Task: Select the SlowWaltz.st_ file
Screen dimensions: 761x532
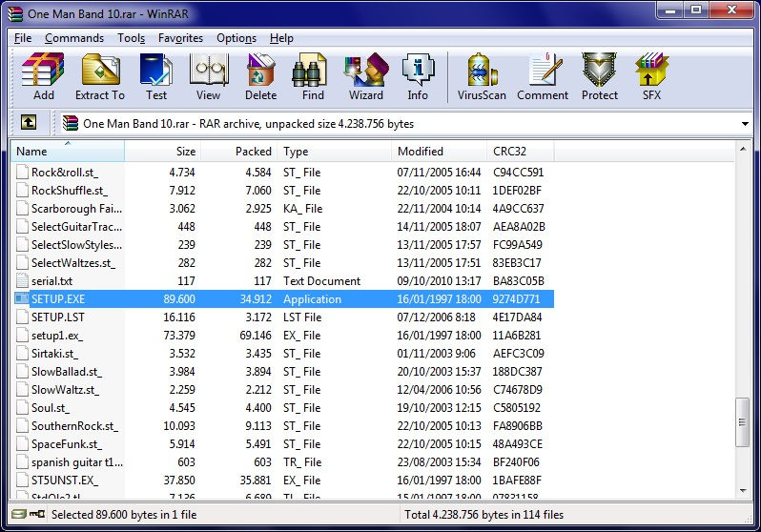Action: [65, 390]
